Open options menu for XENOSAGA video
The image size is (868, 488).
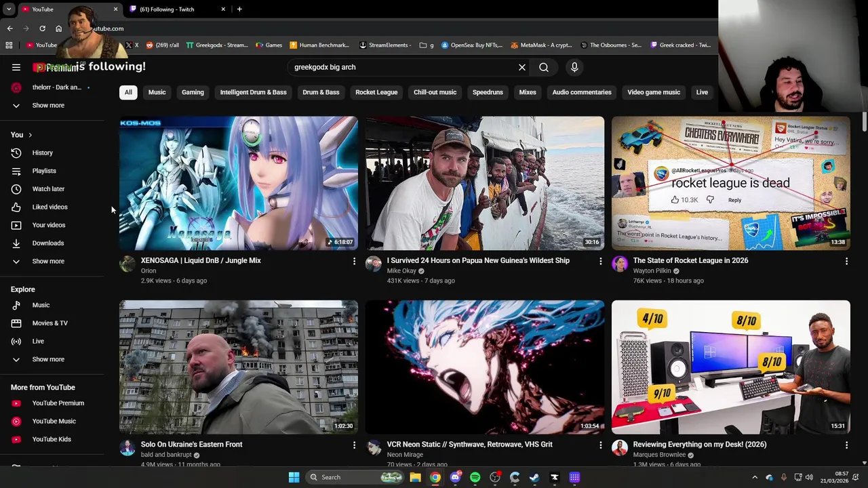coord(354,261)
